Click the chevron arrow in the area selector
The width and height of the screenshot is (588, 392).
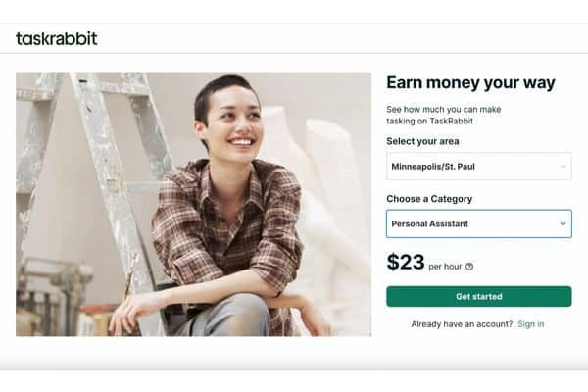tap(563, 167)
